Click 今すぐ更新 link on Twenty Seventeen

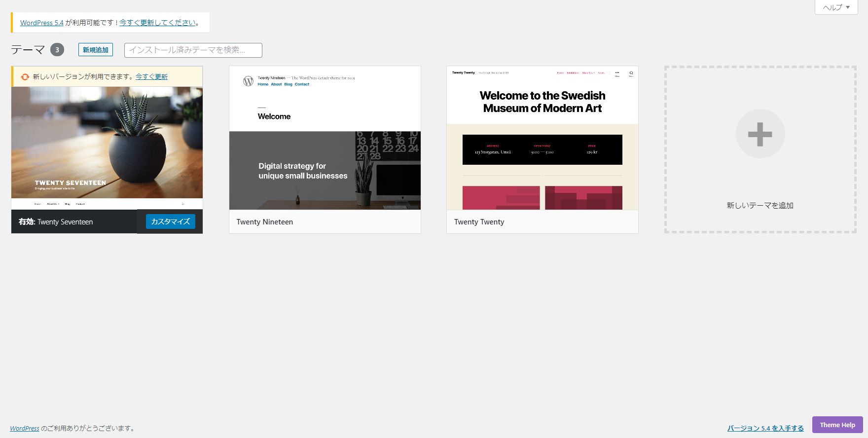pos(151,77)
